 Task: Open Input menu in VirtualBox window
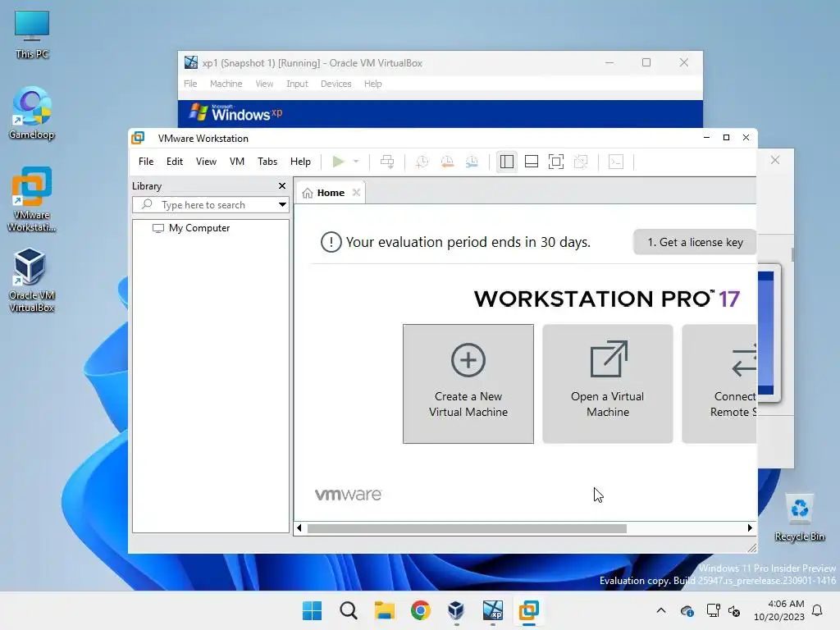[297, 84]
